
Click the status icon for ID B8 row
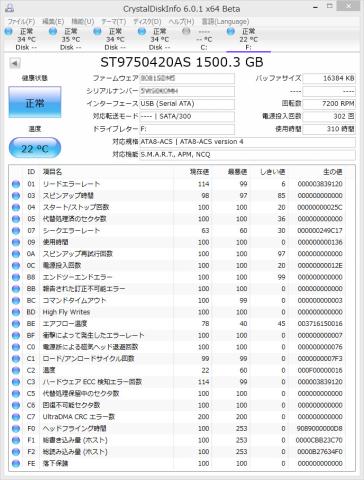click(16, 277)
